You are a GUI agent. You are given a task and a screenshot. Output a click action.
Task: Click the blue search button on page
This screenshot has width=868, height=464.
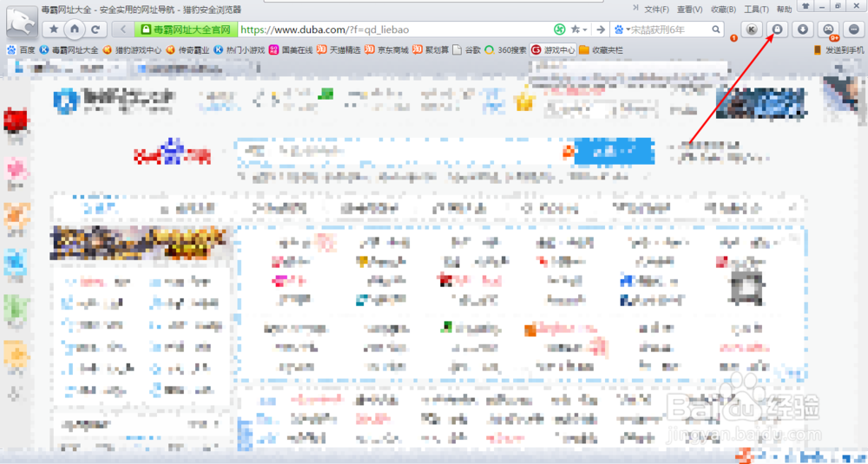pos(614,151)
